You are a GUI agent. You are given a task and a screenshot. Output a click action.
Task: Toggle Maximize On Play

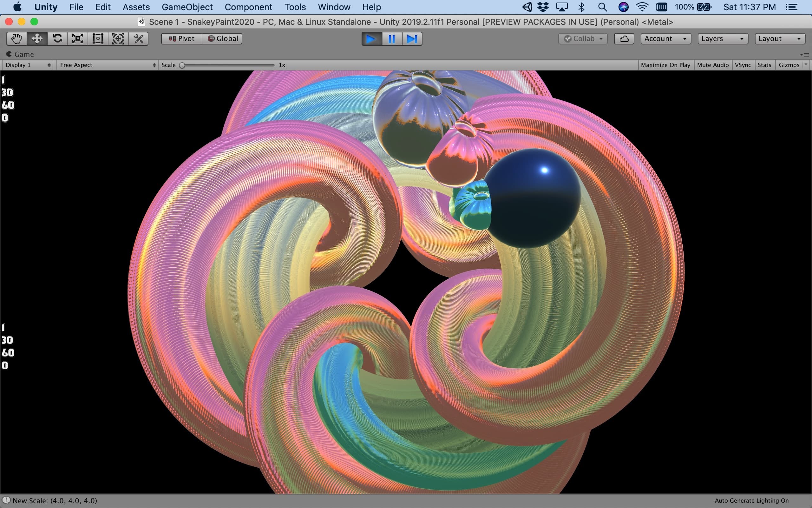(x=665, y=65)
